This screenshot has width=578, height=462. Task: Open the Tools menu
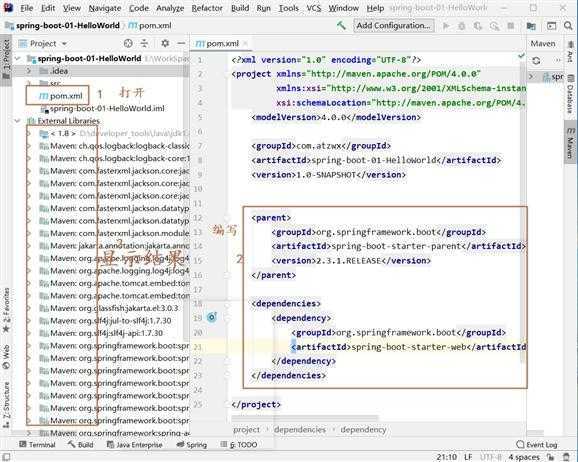[x=288, y=8]
